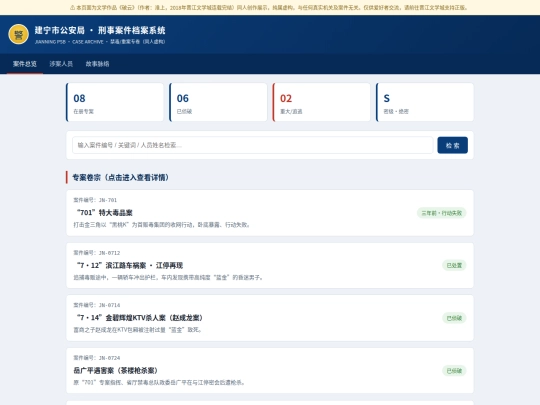540x405 pixels.
Task: Select the 08 registered cases stat card
Action: tap(115, 102)
